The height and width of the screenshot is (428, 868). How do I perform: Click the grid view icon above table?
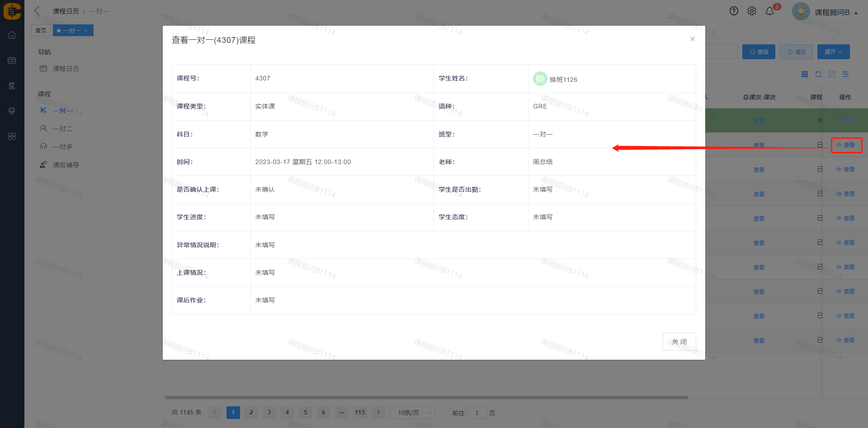(x=805, y=74)
